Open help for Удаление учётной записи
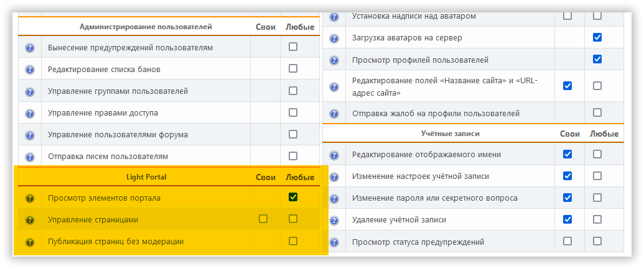The image size is (644, 269). pyautogui.click(x=334, y=220)
